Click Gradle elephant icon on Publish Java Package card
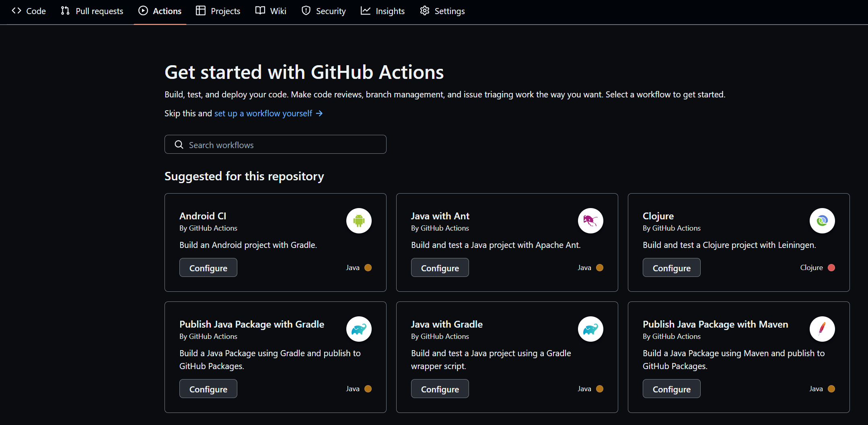 [x=359, y=329]
